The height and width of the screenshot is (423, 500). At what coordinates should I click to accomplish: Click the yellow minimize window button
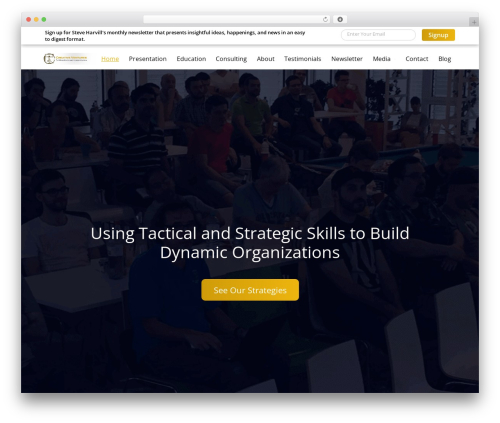point(36,20)
